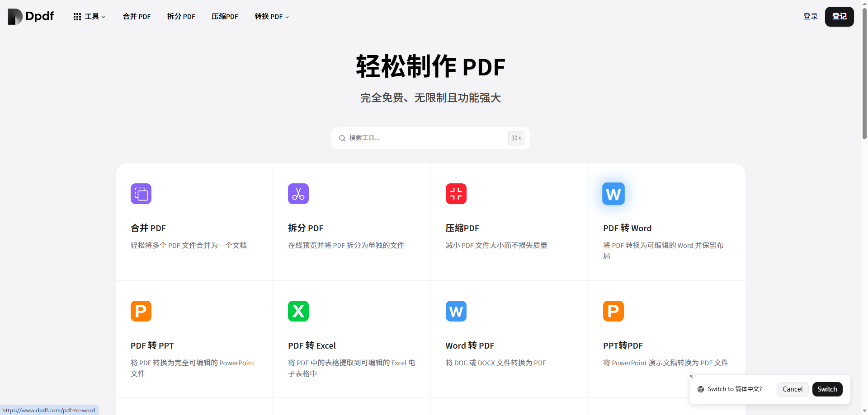Click the Switch to 简体中文? prompt text

pyautogui.click(x=735, y=389)
